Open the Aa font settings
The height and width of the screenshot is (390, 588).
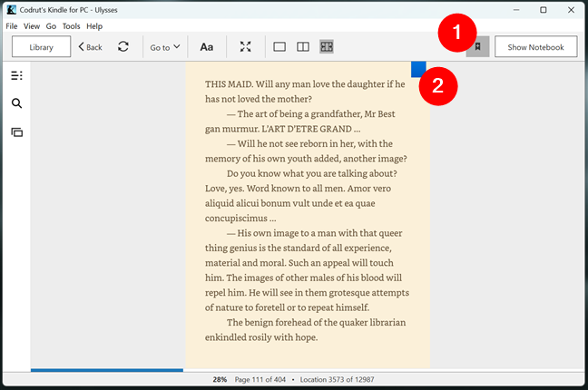206,46
